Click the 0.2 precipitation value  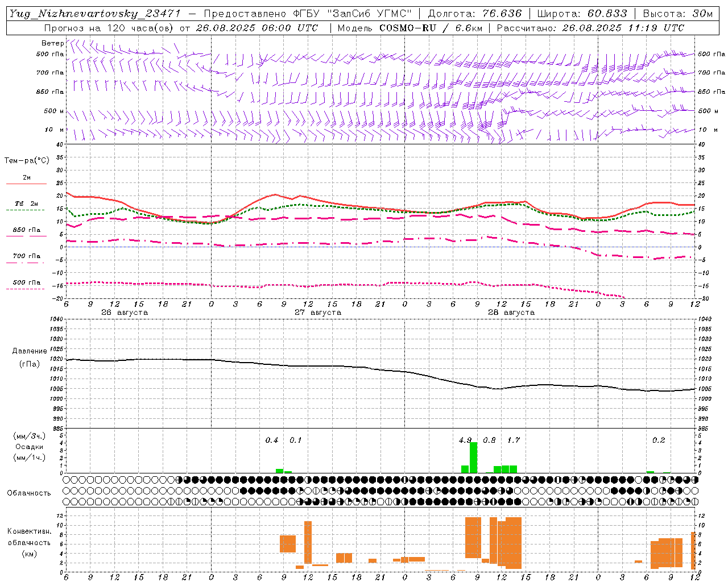[659, 440]
